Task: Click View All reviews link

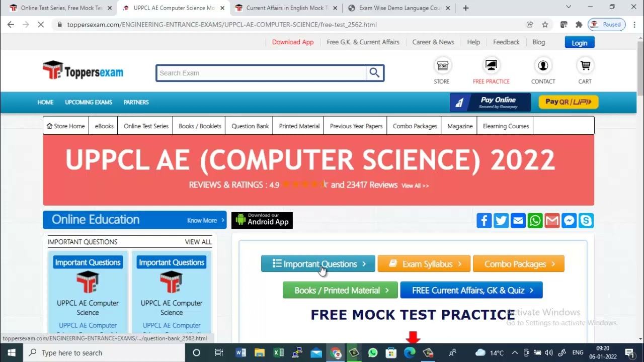Action: coord(415,186)
